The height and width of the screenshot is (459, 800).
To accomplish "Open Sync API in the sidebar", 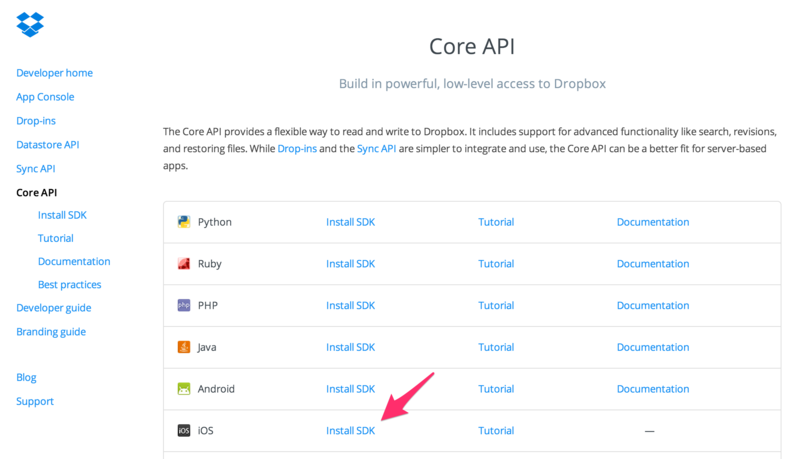I will click(36, 169).
